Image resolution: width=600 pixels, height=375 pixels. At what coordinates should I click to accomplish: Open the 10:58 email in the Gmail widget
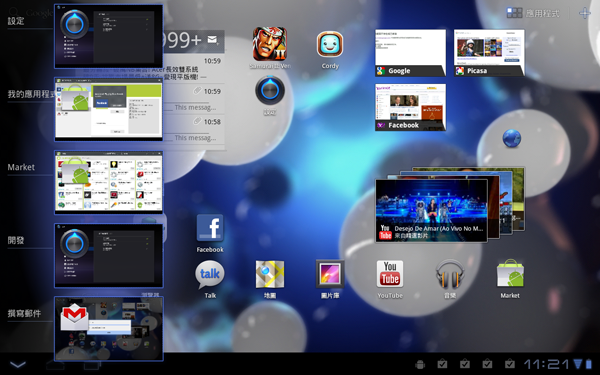[194, 129]
